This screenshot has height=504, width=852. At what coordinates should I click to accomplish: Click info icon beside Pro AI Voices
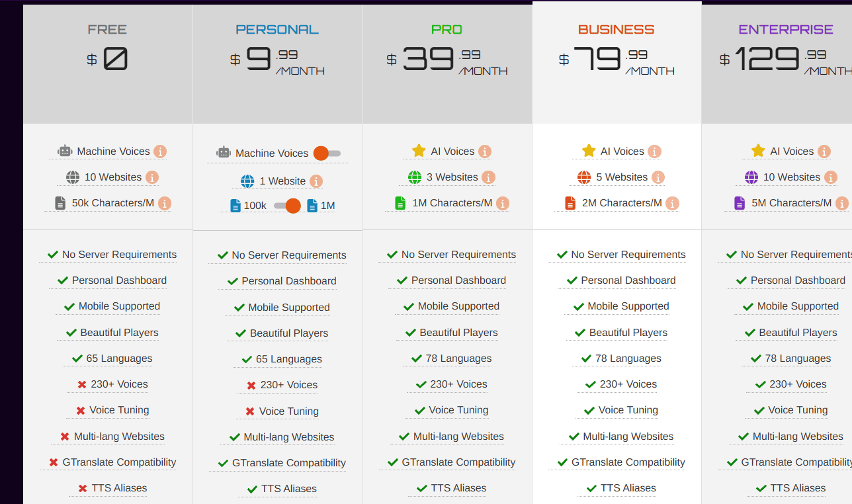point(485,151)
